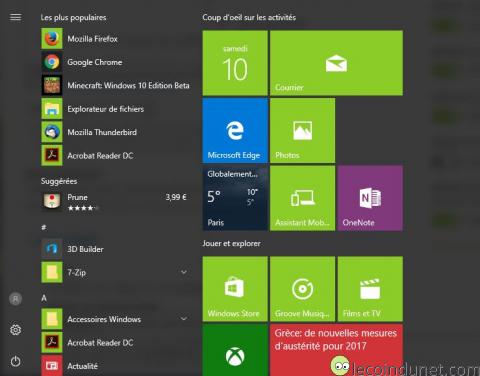This screenshot has width=480, height=376.
Task: Open the Grèce news headline tile
Action: (336, 350)
